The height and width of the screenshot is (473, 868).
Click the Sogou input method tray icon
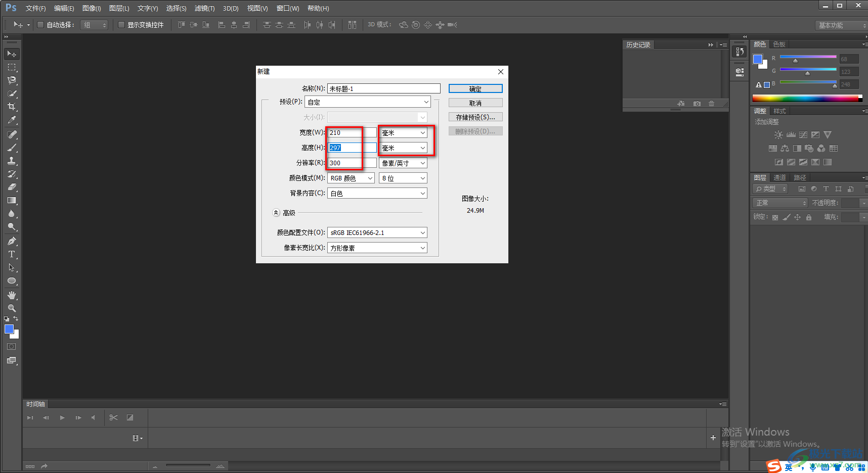(x=774, y=466)
